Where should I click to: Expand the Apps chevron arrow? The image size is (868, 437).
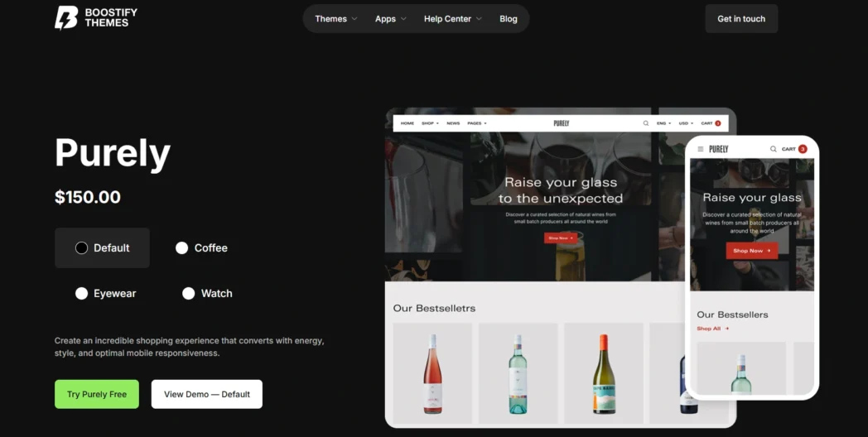pos(403,19)
